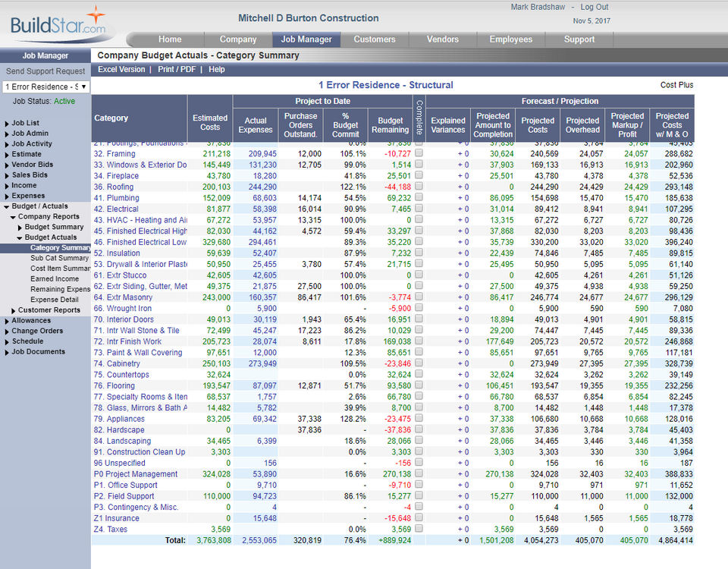Click the arrow icon beside Job Documents

[7, 353]
